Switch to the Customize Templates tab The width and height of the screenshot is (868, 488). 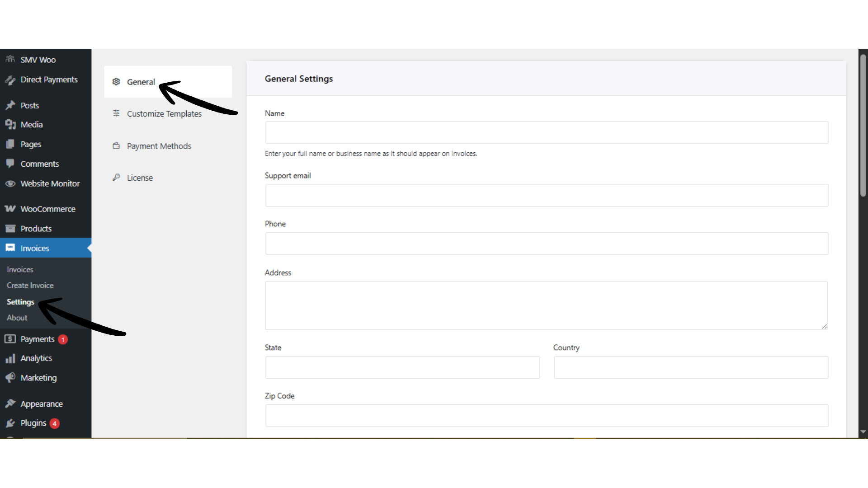tap(165, 113)
